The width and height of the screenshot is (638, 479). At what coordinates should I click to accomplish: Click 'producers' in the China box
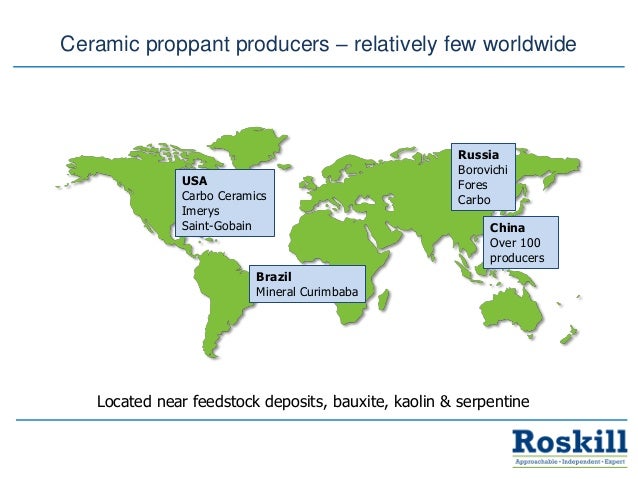517,258
